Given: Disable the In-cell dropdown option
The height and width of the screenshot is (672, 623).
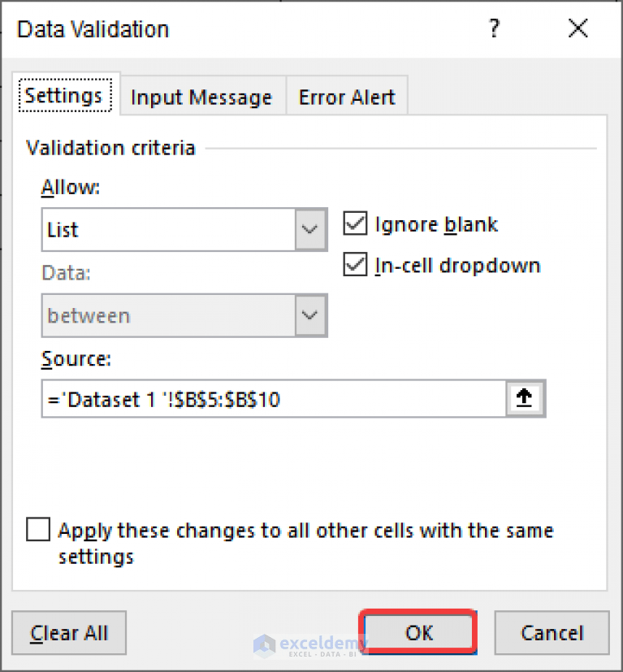Looking at the screenshot, I should (x=355, y=264).
